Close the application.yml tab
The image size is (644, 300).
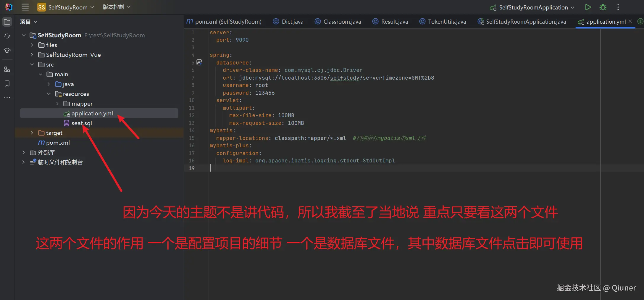pyautogui.click(x=630, y=21)
